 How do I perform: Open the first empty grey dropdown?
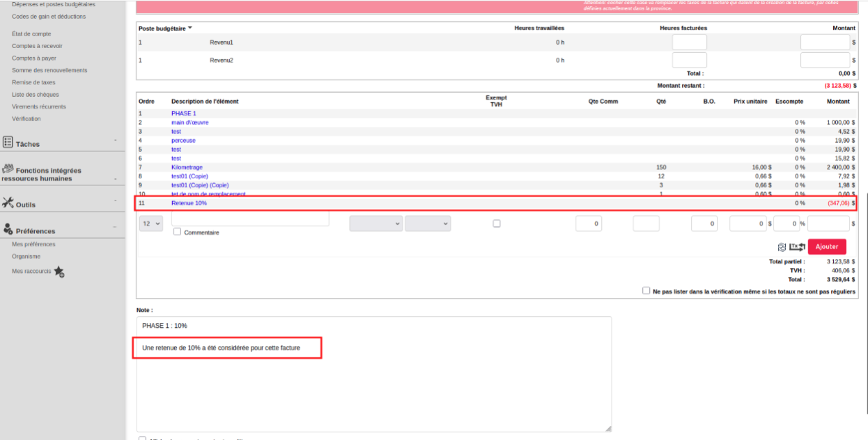[375, 223]
